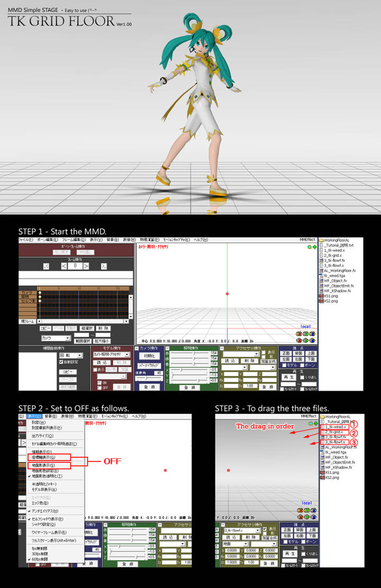
Task: Open the accessory name dropdown in Step 1
Action: point(241,354)
